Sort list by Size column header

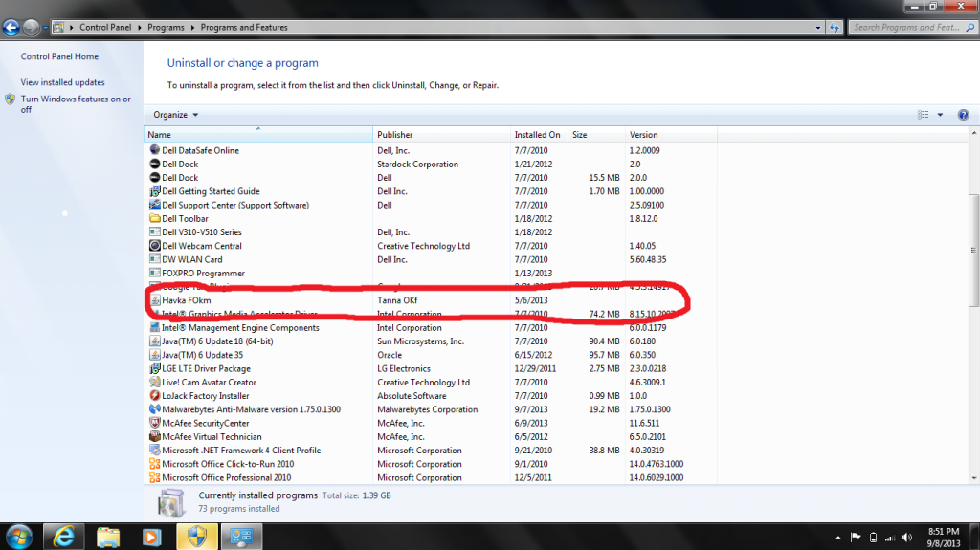pyautogui.click(x=596, y=134)
